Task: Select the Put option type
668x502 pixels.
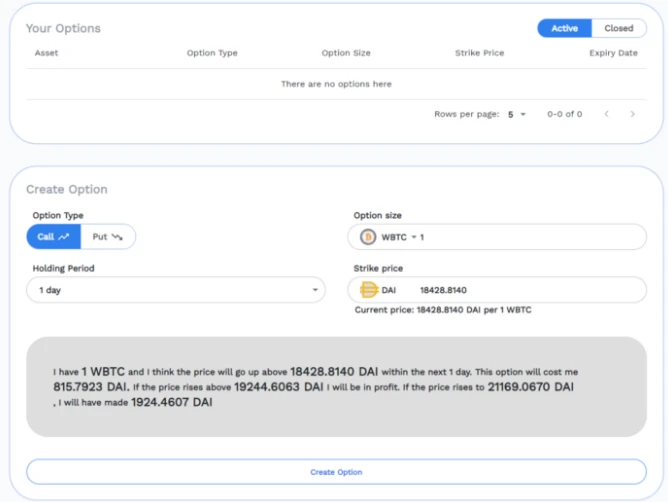Action: pos(108,237)
